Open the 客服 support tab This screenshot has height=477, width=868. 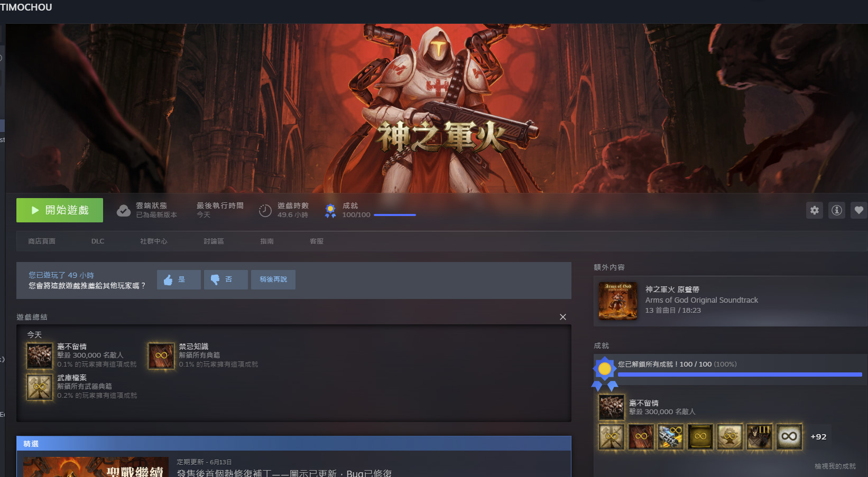317,241
